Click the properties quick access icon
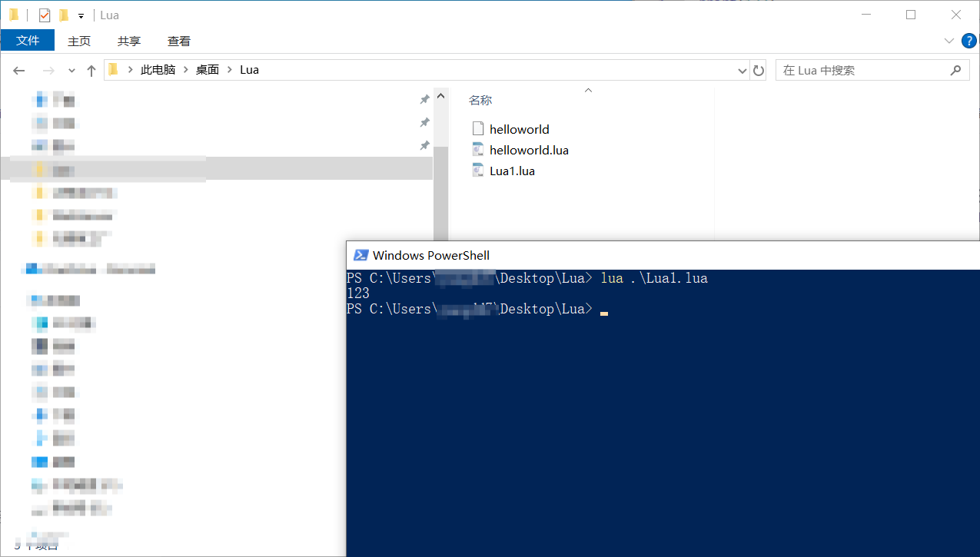Image resolution: width=980 pixels, height=557 pixels. 45,15
